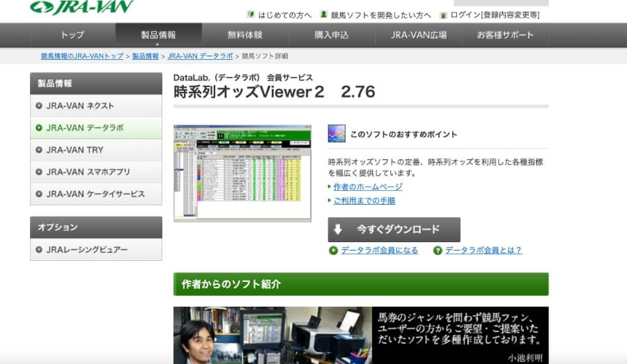Click the オプション sidebar header

pyautogui.click(x=96, y=228)
